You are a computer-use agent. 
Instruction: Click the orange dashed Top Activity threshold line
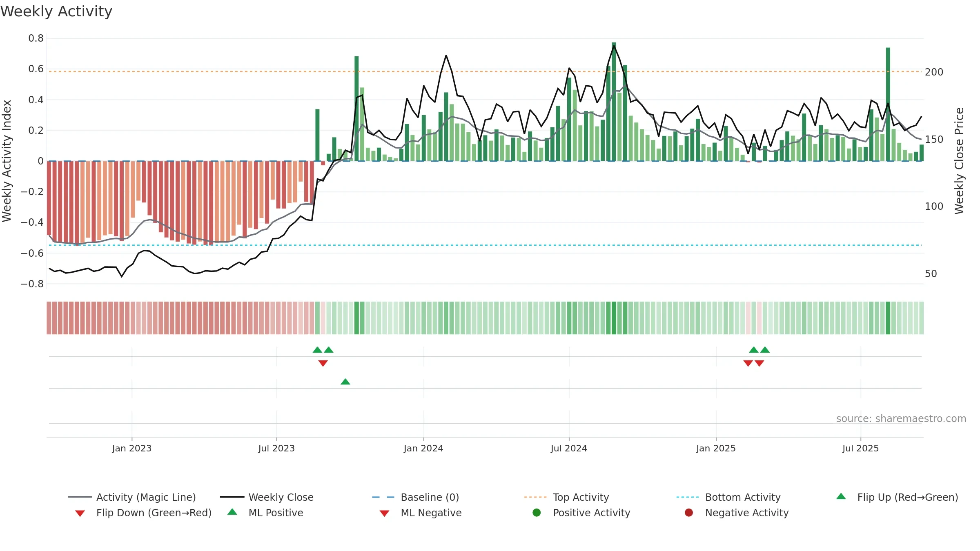(x=485, y=71)
